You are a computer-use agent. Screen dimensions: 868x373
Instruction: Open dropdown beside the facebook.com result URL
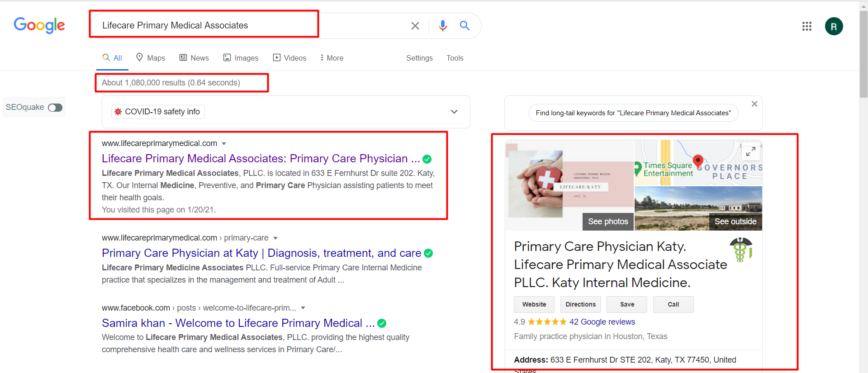click(303, 308)
